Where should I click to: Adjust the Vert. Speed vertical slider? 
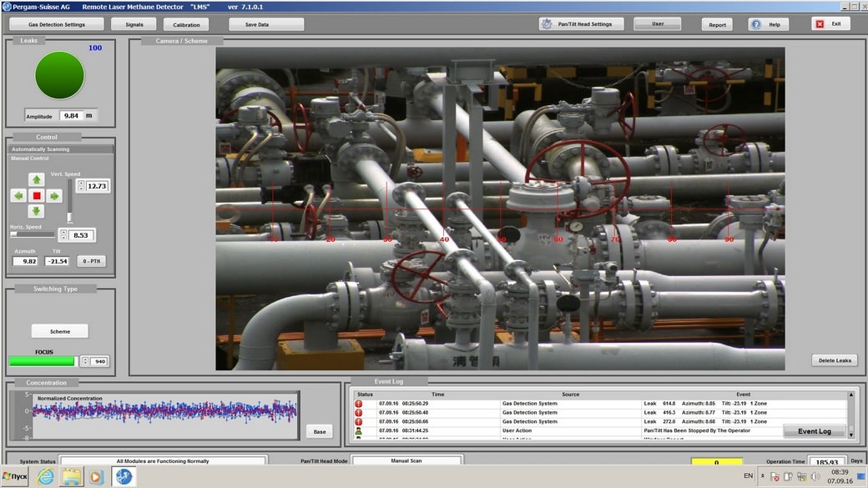pyautogui.click(x=70, y=202)
